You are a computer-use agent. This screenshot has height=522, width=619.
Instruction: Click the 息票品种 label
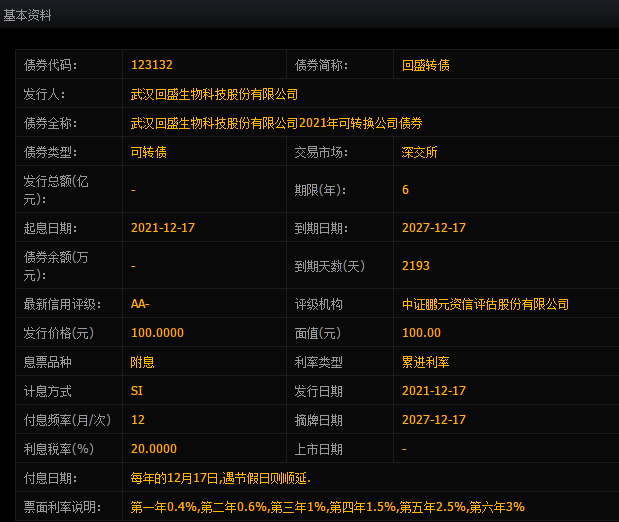click(x=47, y=362)
